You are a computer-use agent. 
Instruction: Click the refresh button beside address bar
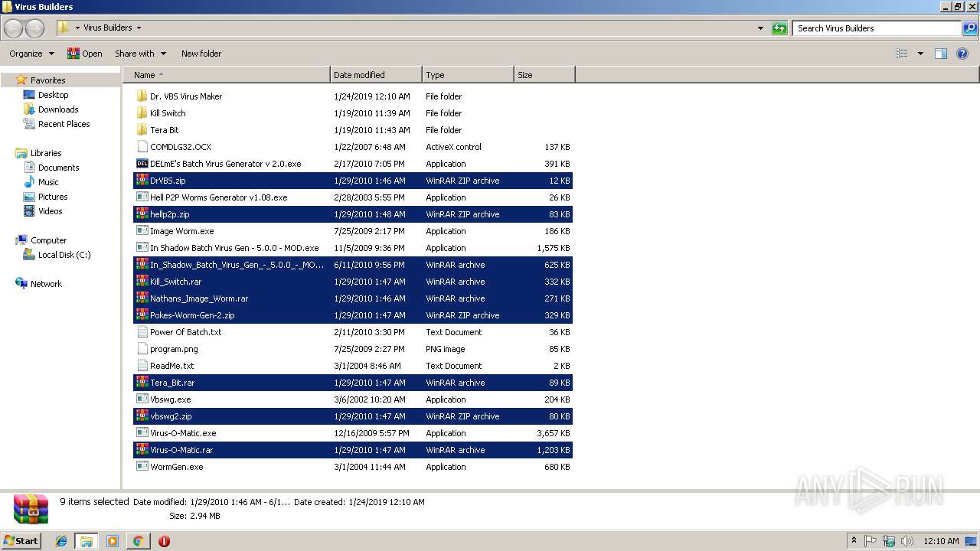779,28
